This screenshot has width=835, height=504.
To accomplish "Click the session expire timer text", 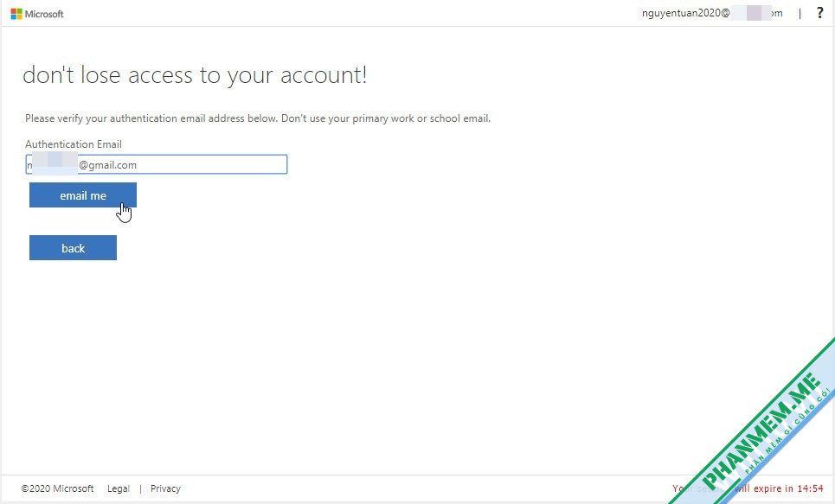I will pos(748,488).
